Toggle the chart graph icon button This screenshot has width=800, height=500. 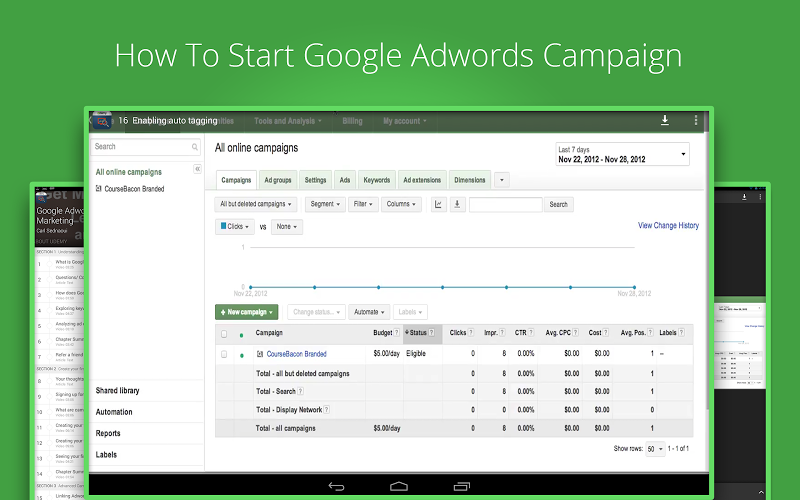[438, 204]
